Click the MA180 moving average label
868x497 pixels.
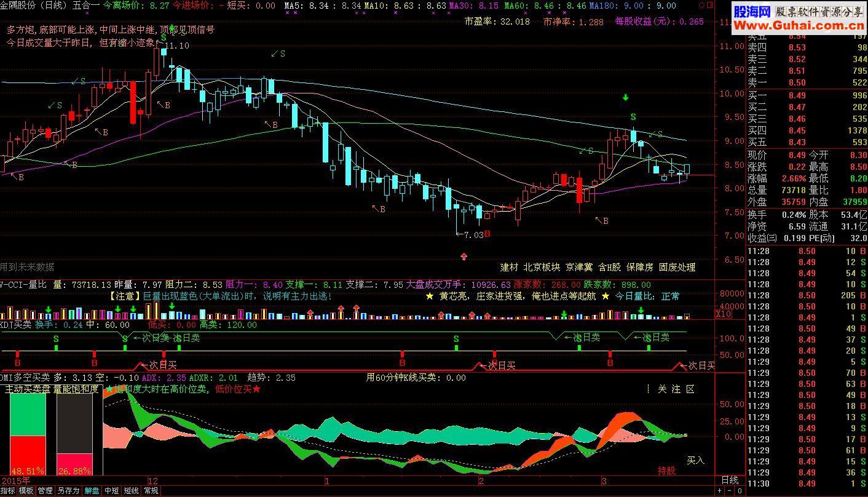tap(602, 6)
